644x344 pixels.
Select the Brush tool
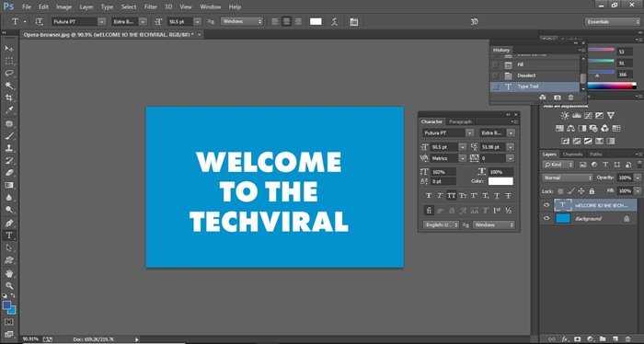click(9, 136)
